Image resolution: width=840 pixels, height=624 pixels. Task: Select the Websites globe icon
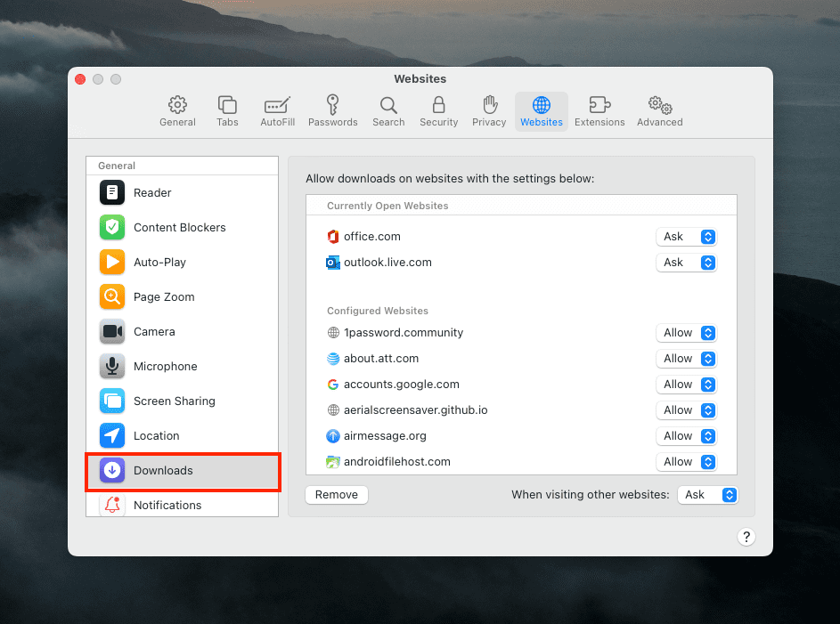click(542, 105)
